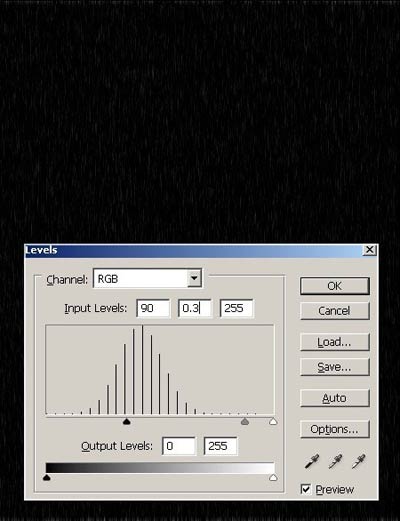
Task: Click the Channel label
Action: (67, 279)
